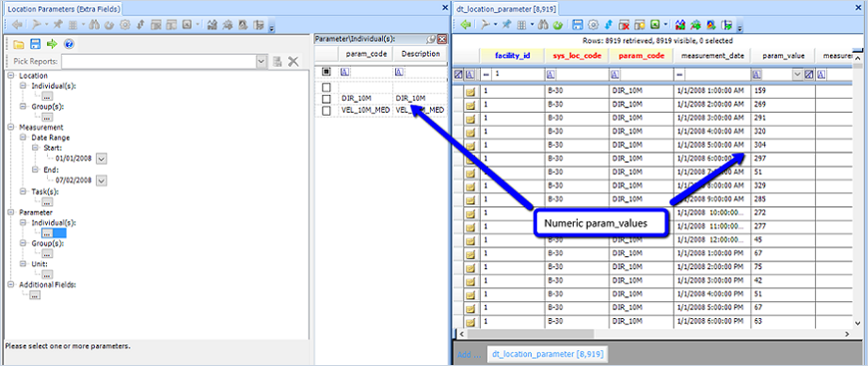This screenshot has width=868, height=366.
Task: Save report with blue floppy disk icon
Action: 36,44
